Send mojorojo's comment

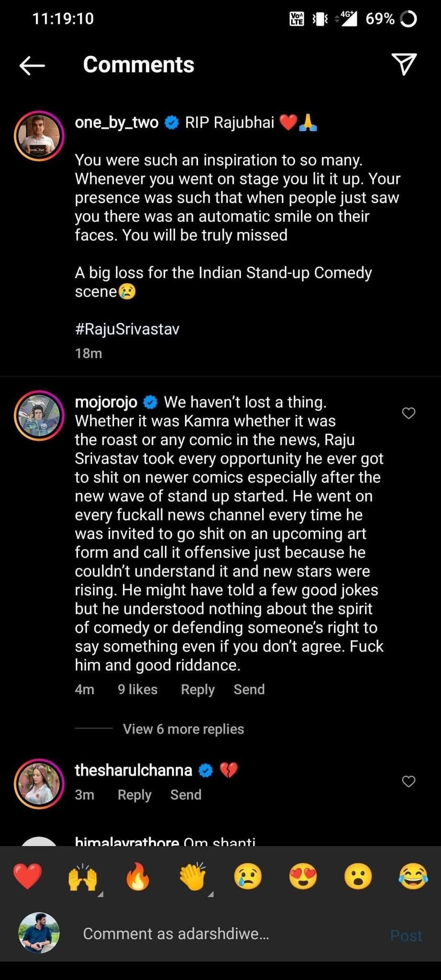[249, 690]
